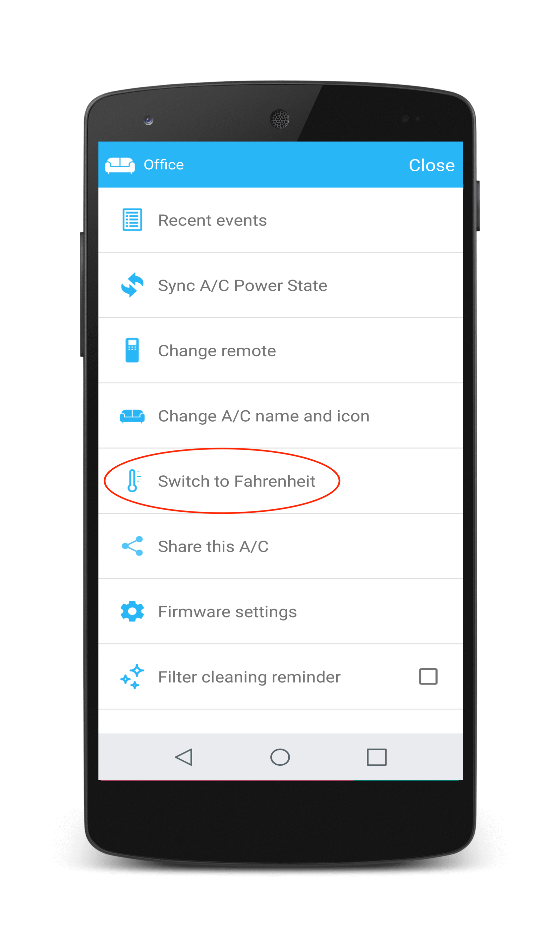Select Sync A/C Power State
The height and width of the screenshot is (947, 560).
[x=280, y=285]
